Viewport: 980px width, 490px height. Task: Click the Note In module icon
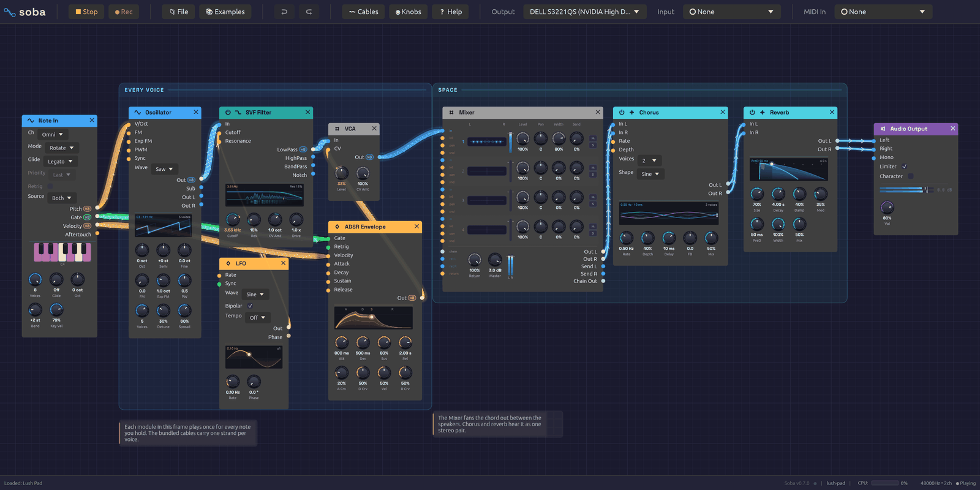click(x=31, y=121)
